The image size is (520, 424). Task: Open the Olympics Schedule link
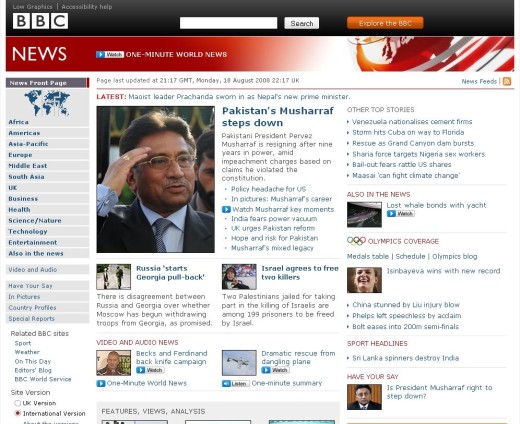410,256
